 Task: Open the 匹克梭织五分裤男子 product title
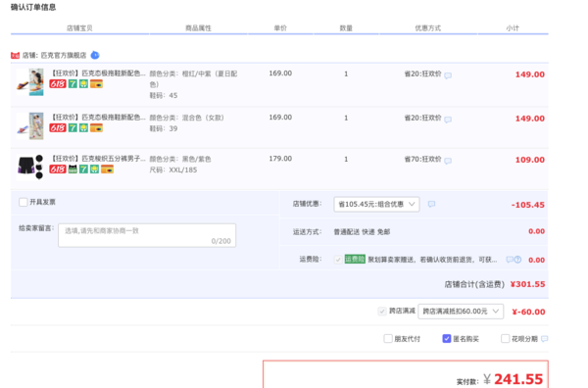[x=97, y=159]
